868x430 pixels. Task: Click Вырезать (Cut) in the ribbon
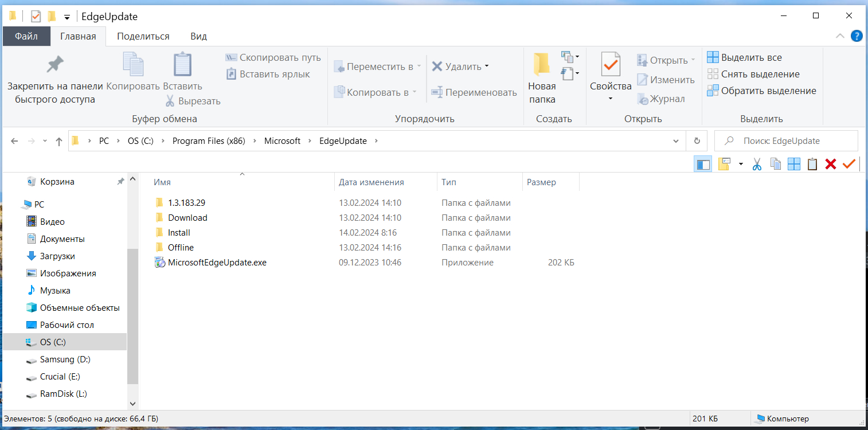193,101
